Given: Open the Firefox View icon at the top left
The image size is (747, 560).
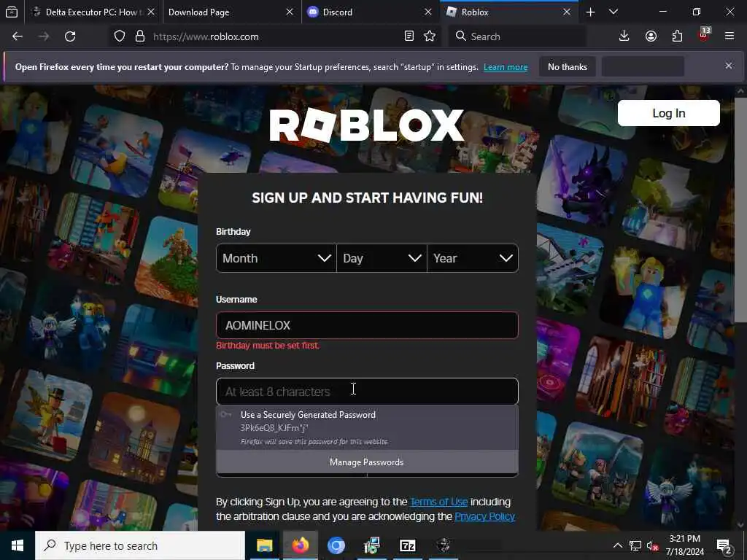Looking at the screenshot, I should pyautogui.click(x=12, y=12).
